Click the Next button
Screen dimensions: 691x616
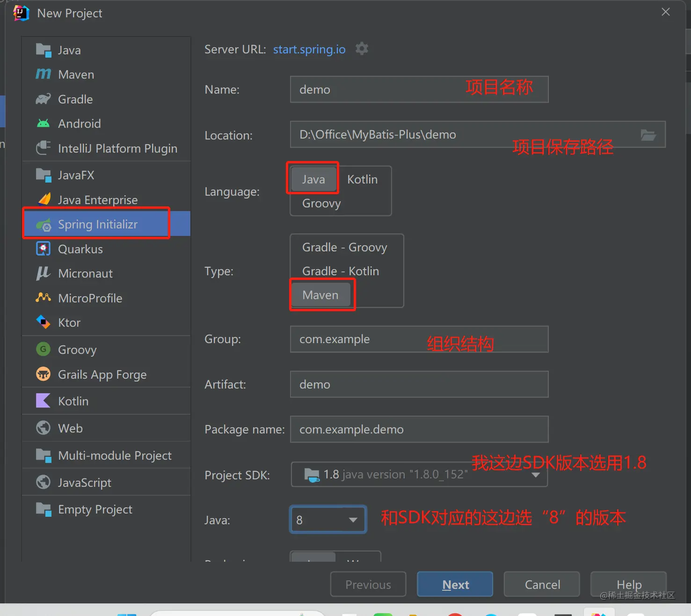tap(455, 584)
